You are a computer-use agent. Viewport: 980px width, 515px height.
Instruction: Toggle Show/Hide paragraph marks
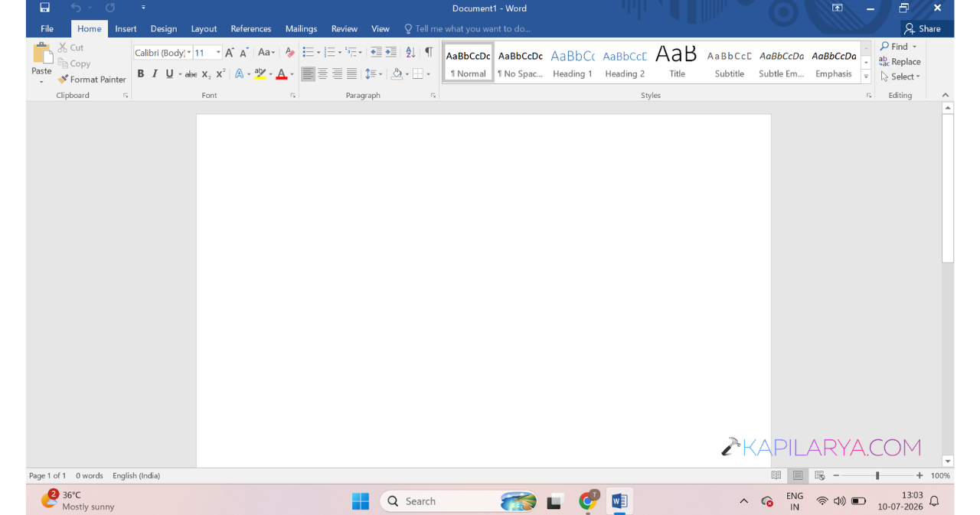(x=429, y=53)
